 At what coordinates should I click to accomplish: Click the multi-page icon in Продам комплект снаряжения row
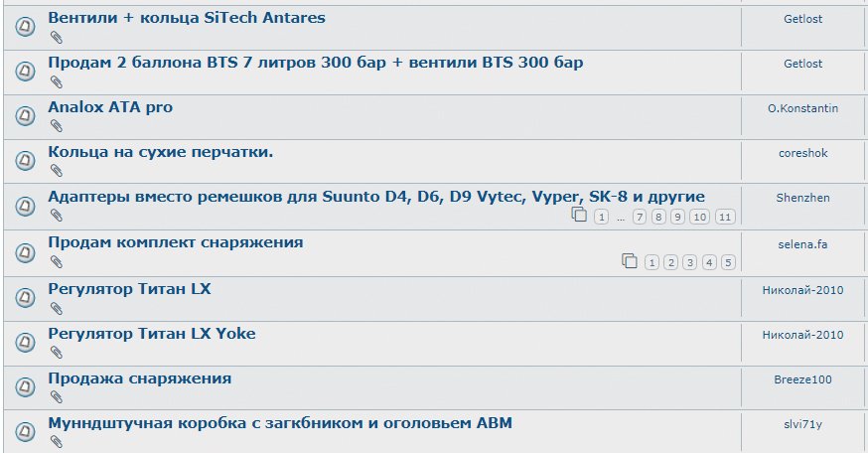point(630,261)
